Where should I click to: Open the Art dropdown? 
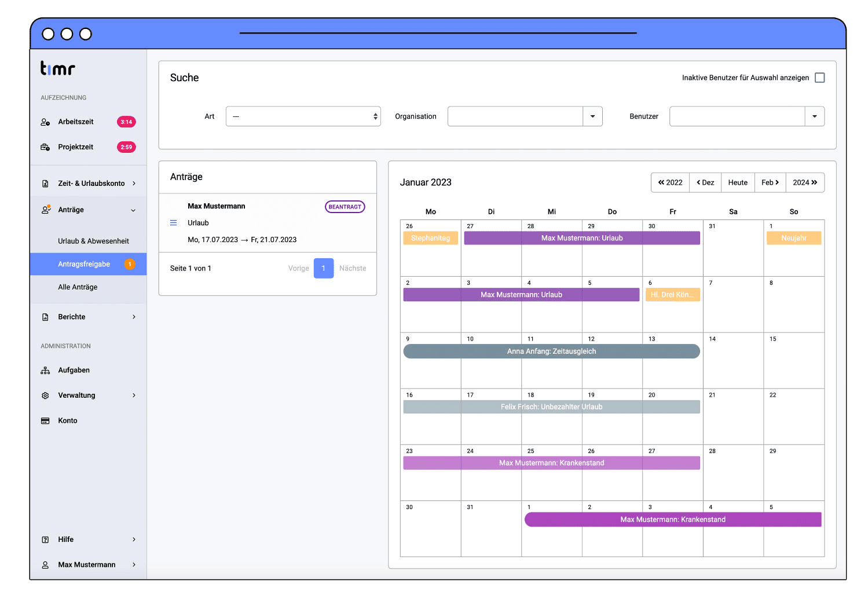point(303,116)
